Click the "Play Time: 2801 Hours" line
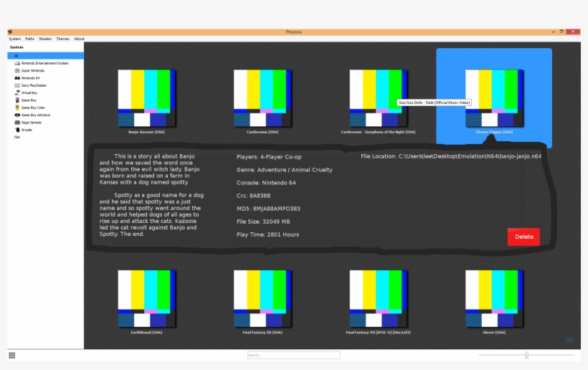The image size is (588, 370). [267, 234]
